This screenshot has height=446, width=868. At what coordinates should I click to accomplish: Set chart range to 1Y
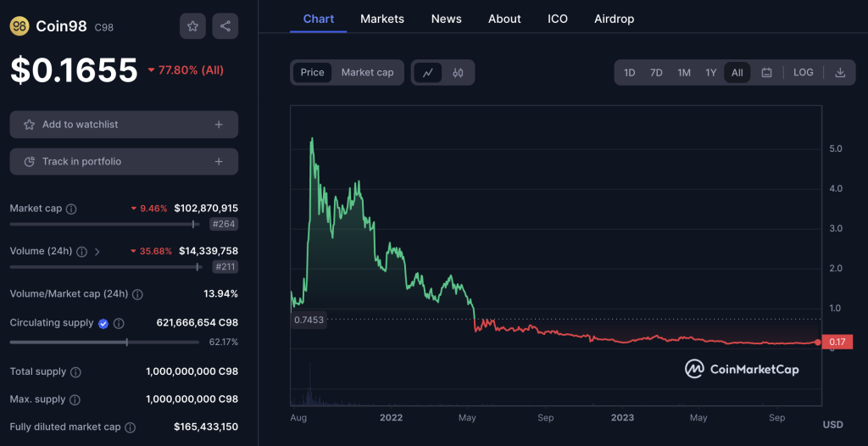click(x=711, y=73)
